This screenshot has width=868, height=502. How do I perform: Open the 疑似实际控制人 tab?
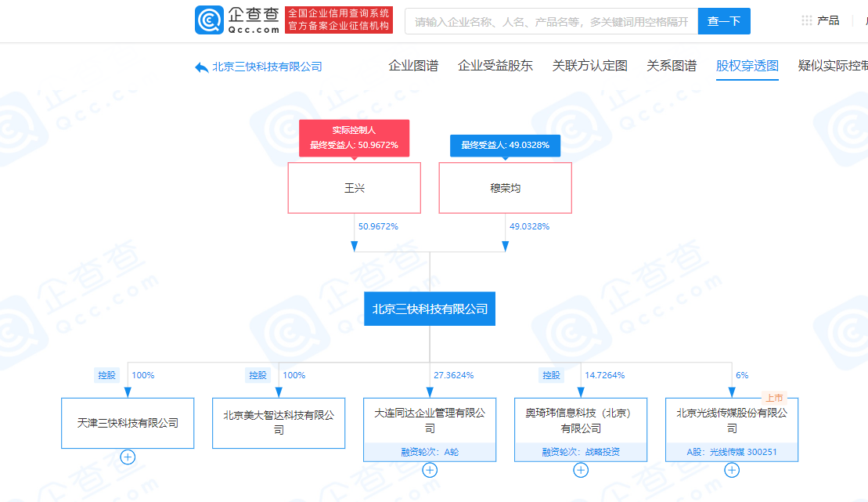pyautogui.click(x=833, y=66)
